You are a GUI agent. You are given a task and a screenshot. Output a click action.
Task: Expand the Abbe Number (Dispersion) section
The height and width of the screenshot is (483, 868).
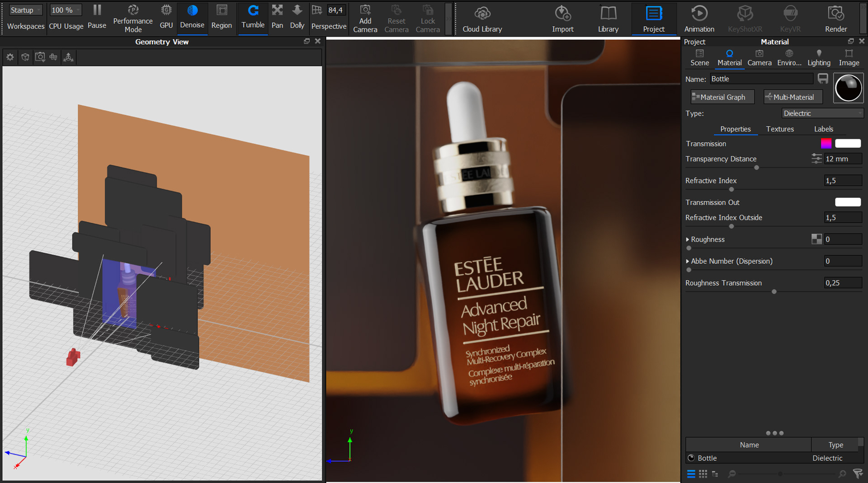688,261
